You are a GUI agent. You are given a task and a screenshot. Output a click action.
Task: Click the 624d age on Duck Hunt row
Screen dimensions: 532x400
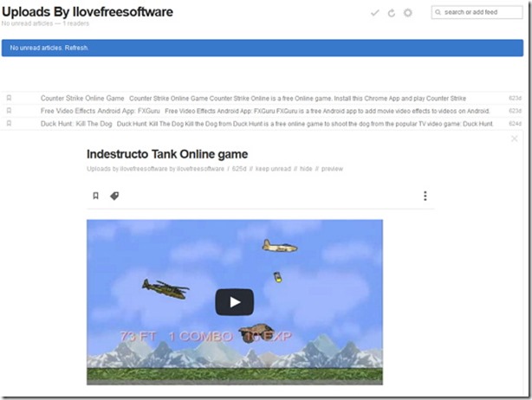point(515,124)
